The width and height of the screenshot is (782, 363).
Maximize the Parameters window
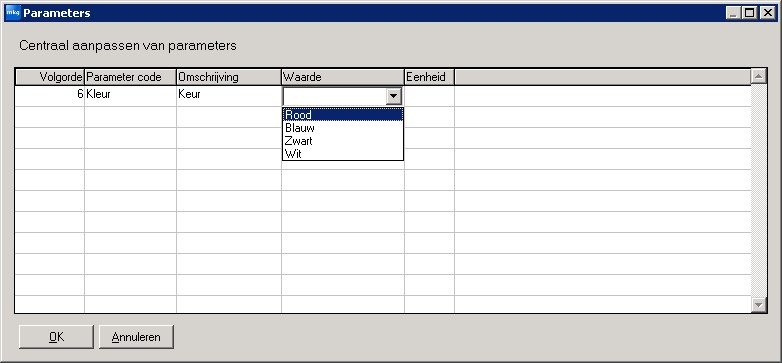coord(750,13)
